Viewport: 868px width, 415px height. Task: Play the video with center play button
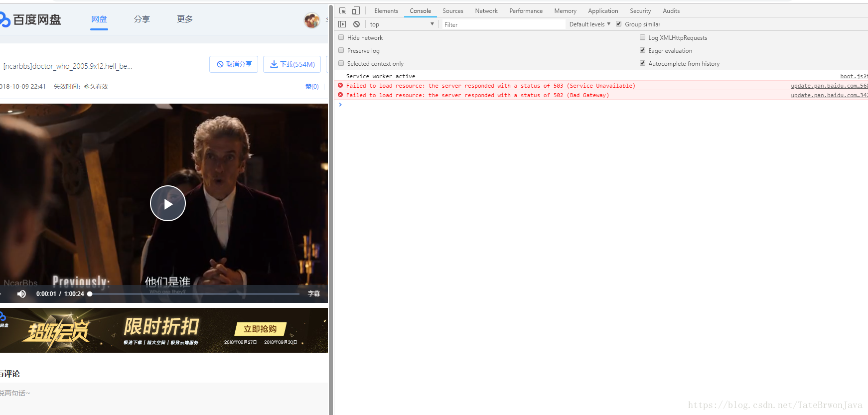coord(168,203)
